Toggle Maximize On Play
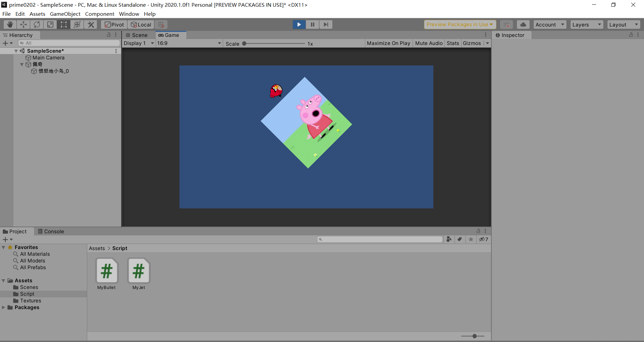Viewport: 644px width, 342px height. pos(388,43)
